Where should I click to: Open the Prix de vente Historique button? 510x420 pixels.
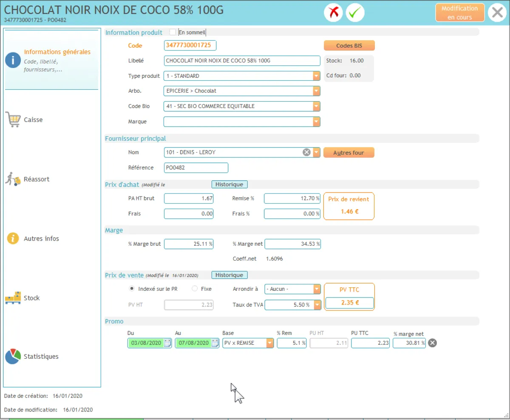[x=229, y=275]
